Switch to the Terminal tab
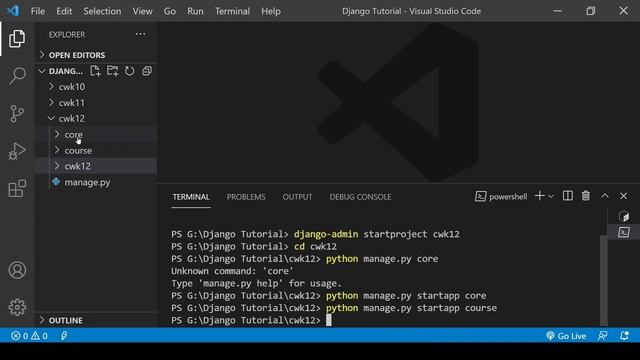The width and height of the screenshot is (640, 360). (x=191, y=197)
